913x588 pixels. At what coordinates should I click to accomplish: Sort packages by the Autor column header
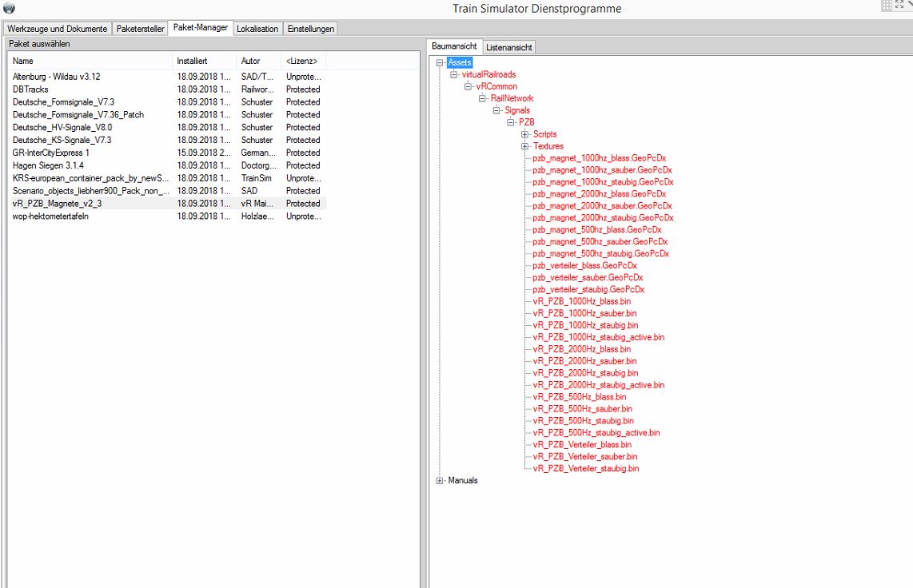point(258,61)
